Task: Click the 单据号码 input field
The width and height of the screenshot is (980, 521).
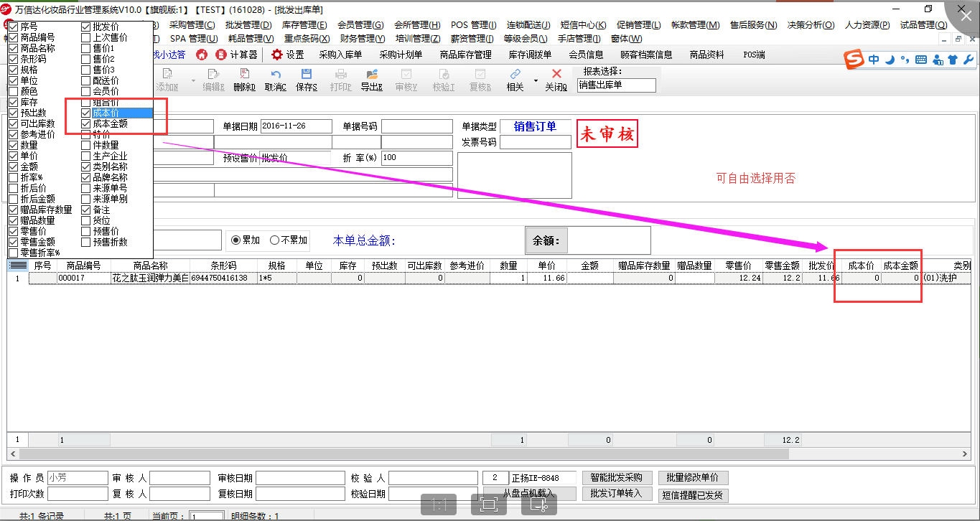Action: click(x=417, y=126)
